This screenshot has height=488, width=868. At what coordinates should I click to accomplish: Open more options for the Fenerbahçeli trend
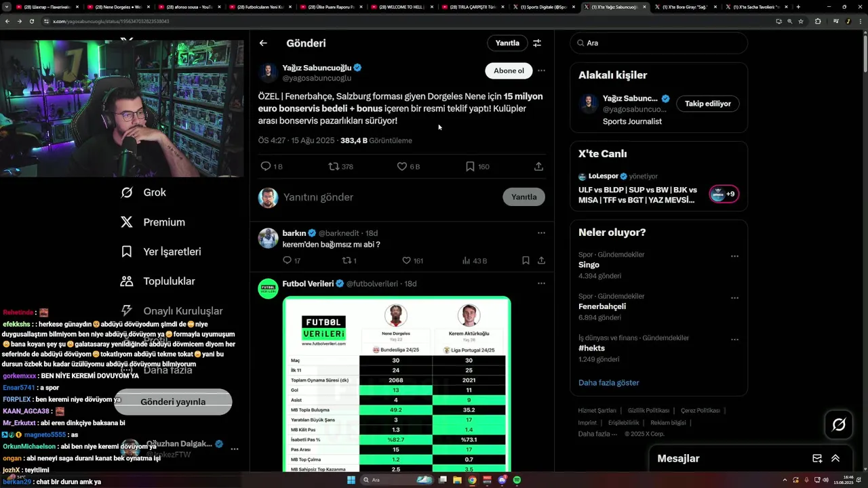[734, 298]
